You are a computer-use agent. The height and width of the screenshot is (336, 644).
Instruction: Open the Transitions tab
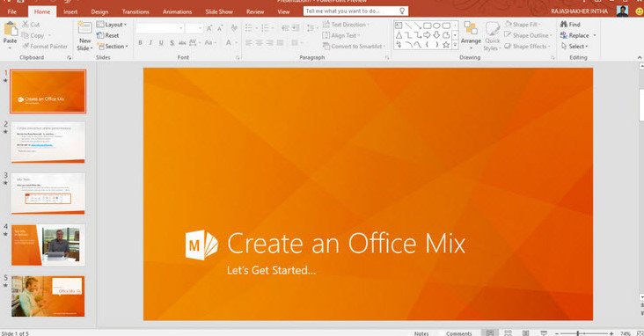pyautogui.click(x=135, y=11)
